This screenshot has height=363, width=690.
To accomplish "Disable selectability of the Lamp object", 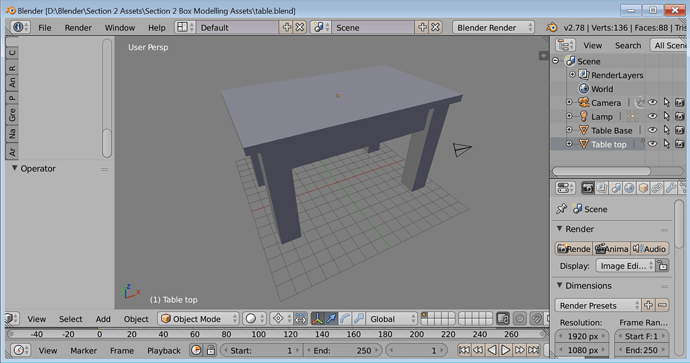I will (667, 116).
